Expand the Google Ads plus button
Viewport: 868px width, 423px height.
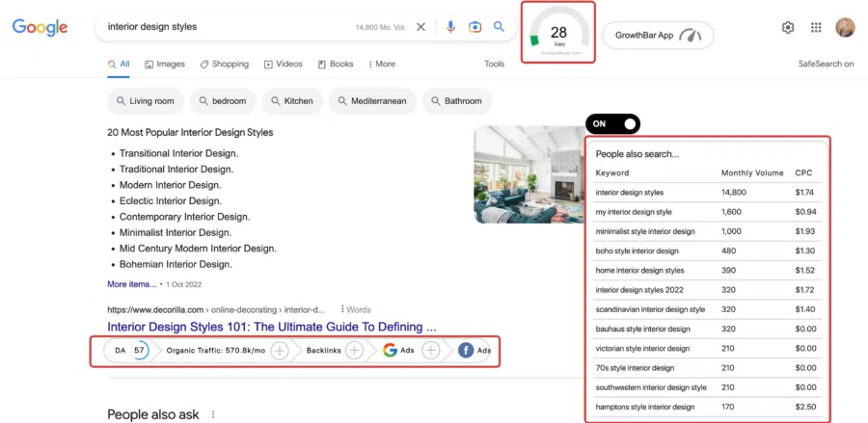[x=431, y=351]
